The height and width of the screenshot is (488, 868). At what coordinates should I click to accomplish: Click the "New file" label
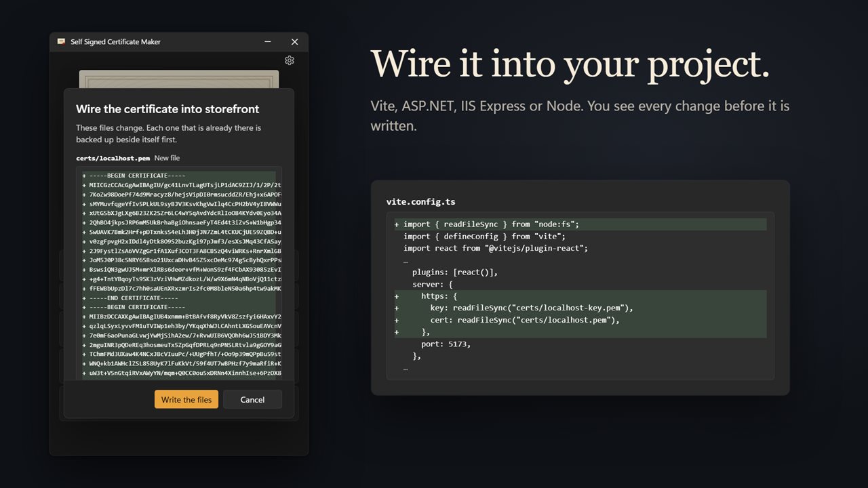(x=167, y=158)
